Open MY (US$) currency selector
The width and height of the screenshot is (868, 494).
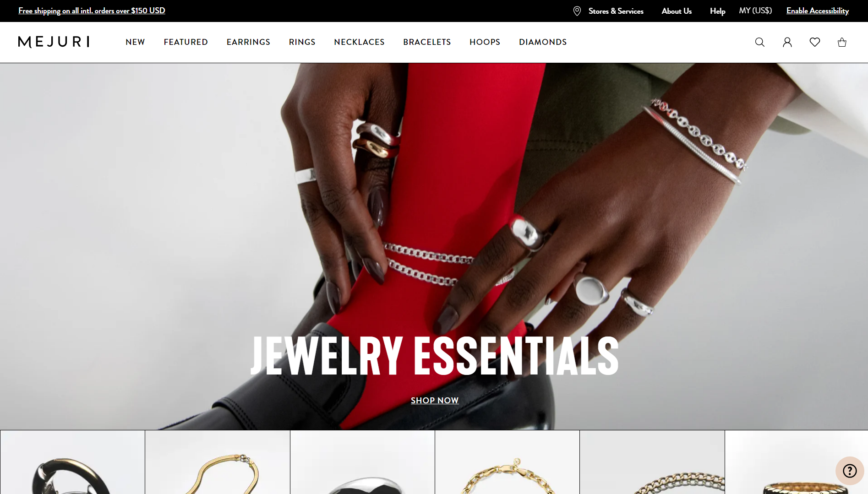(755, 11)
